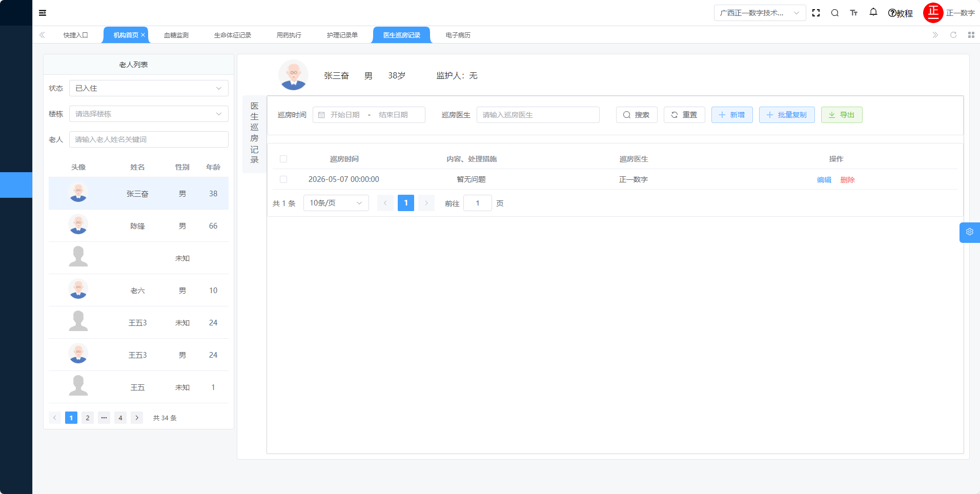The image size is (980, 494).
Task: Go to the previous record table page arrow
Action: 385,203
